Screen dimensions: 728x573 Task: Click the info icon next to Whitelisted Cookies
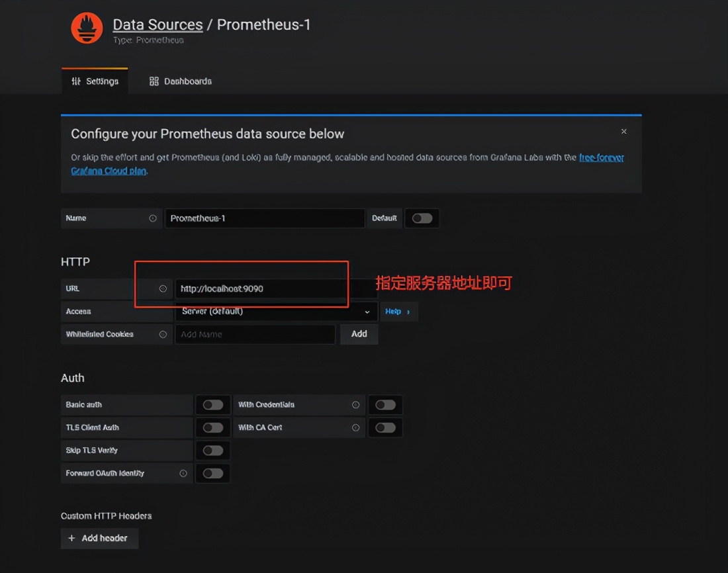coord(164,334)
